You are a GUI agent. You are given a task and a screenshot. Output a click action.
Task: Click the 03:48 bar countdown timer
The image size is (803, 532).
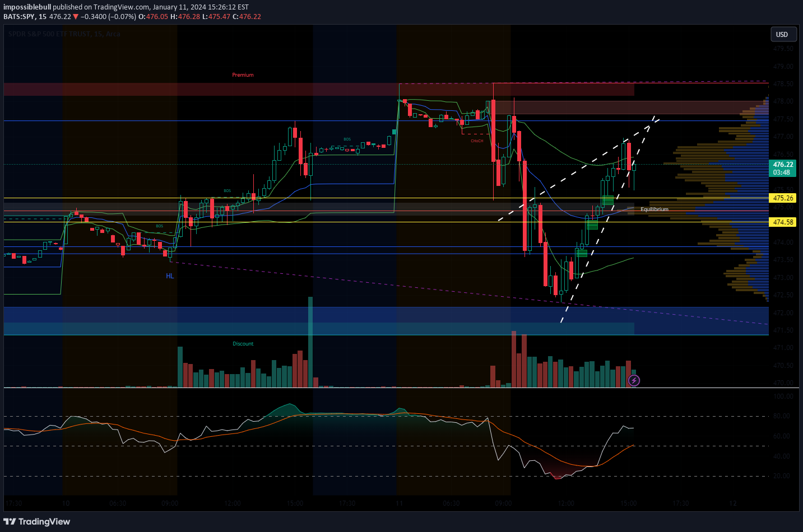pos(783,172)
